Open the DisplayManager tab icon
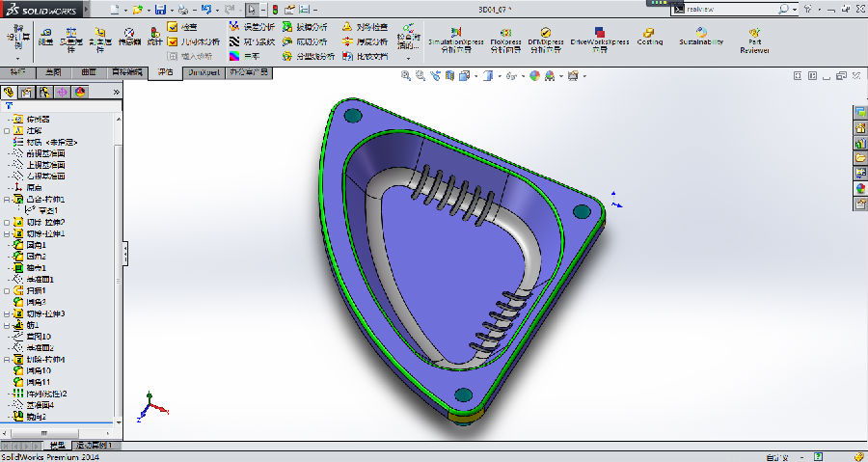The width and height of the screenshot is (868, 462). tap(80, 92)
